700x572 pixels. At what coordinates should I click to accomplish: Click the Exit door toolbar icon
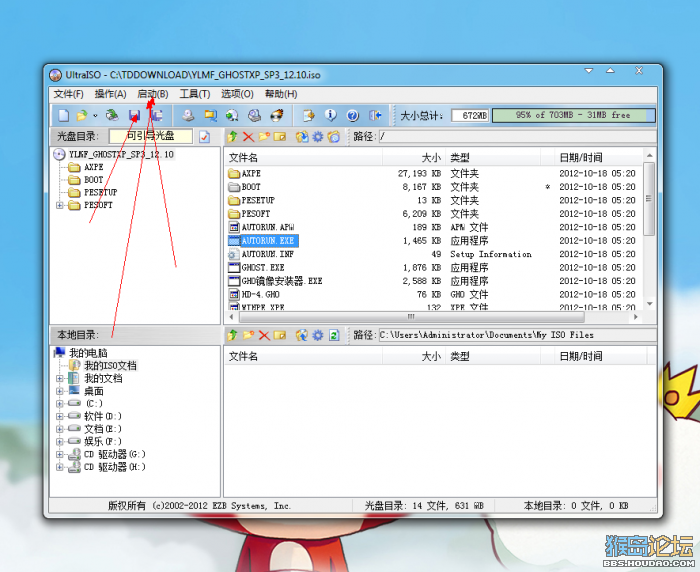pos(375,116)
